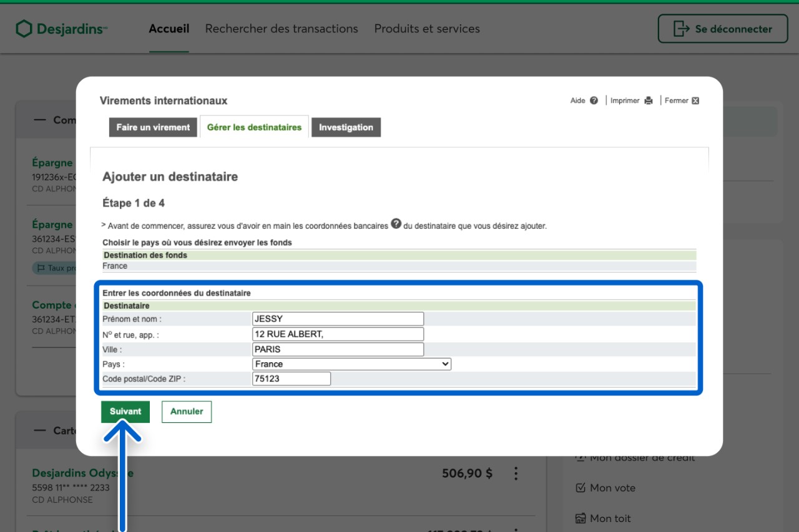Click the green Suivant button
The height and width of the screenshot is (532, 799).
pyautogui.click(x=125, y=412)
